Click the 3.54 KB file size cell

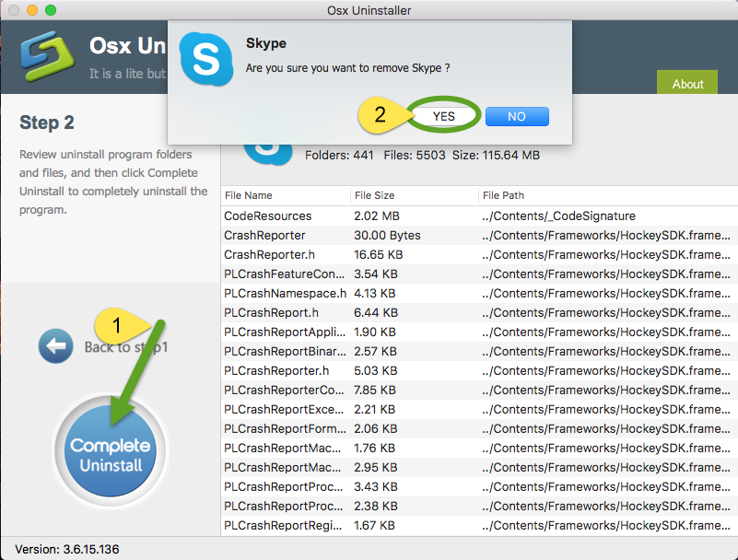pos(376,274)
